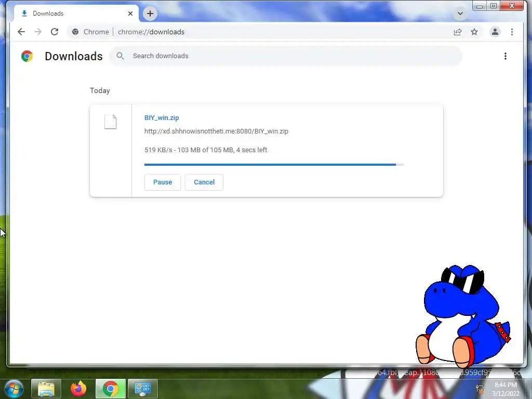Click the Today date heading
This screenshot has width=532, height=399.
[x=100, y=90]
